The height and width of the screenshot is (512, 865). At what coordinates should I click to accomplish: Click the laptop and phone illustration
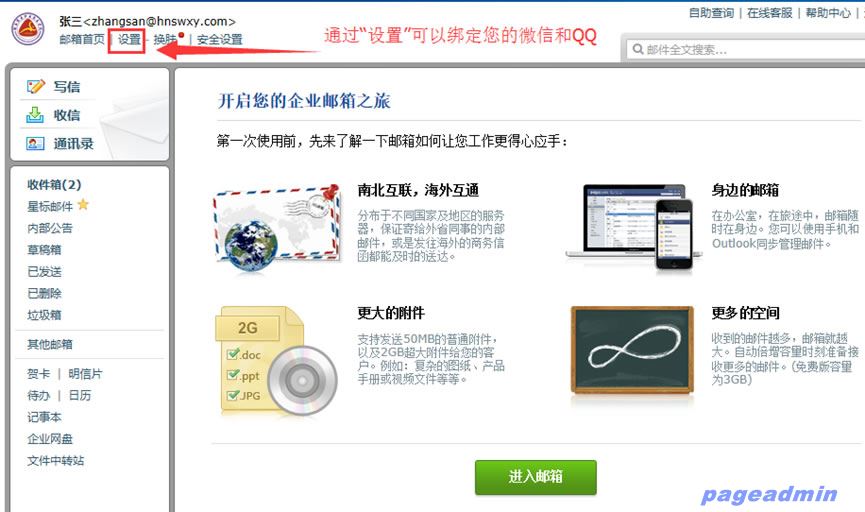[x=633, y=227]
